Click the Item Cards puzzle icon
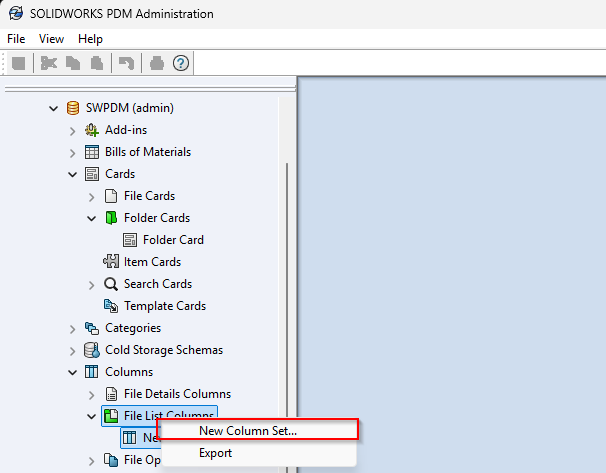This screenshot has width=606, height=473. coord(111,262)
